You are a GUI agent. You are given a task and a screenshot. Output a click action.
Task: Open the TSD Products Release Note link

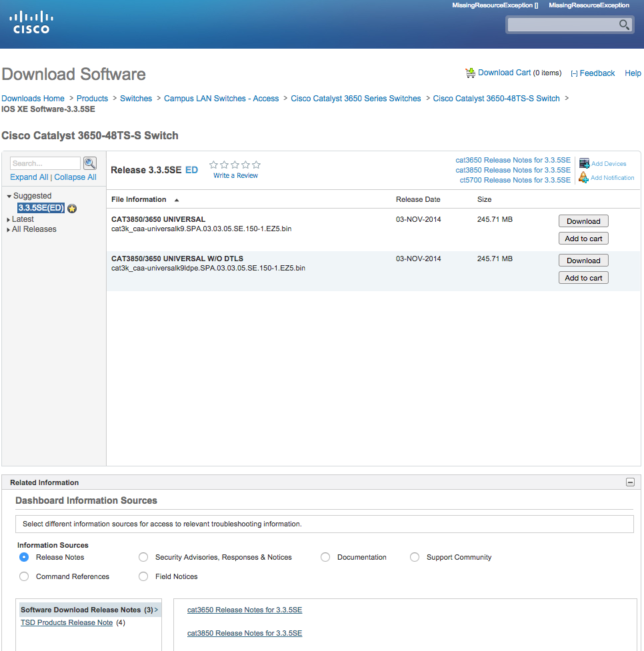[x=67, y=622]
